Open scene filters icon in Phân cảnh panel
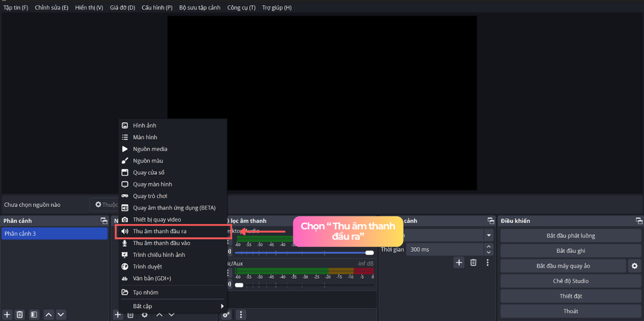Viewport: 644px width, 321px height. (x=34, y=315)
